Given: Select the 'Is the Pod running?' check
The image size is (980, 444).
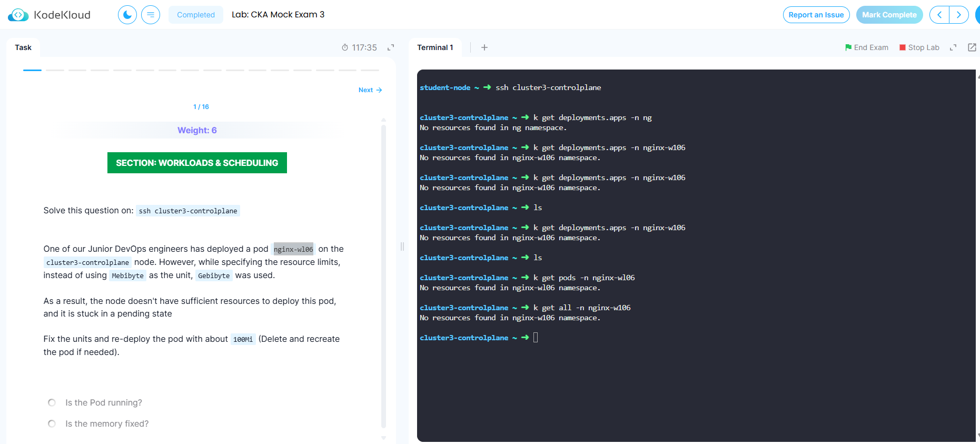Looking at the screenshot, I should [52, 403].
